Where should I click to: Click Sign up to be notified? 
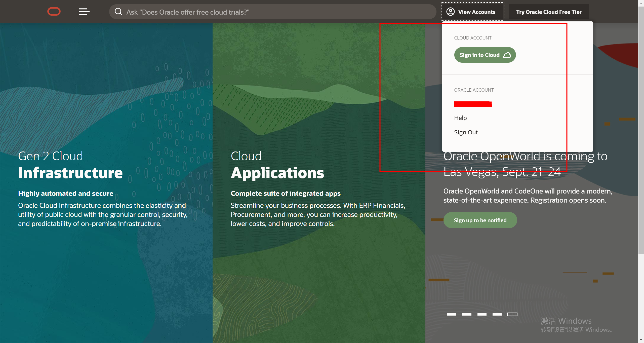(x=480, y=220)
